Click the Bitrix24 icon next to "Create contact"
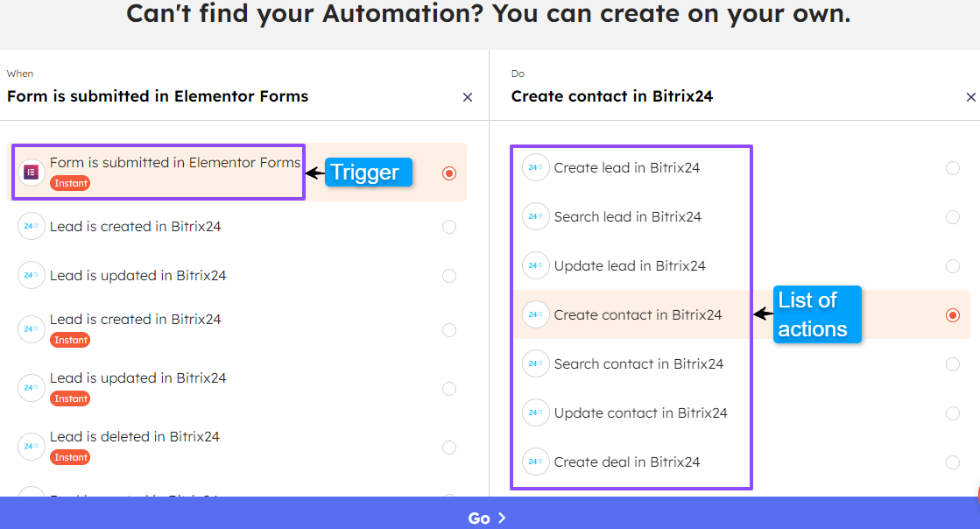Viewport: 980px width, 529px height. tap(535, 314)
